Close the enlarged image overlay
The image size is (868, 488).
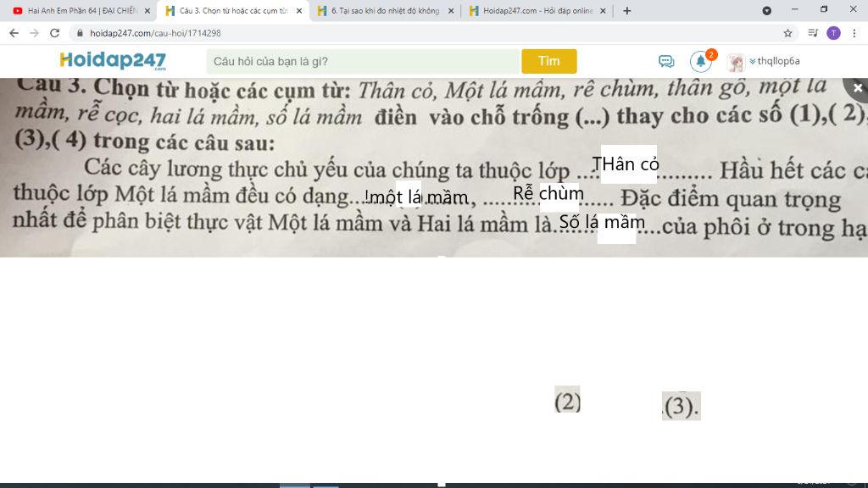tap(858, 88)
